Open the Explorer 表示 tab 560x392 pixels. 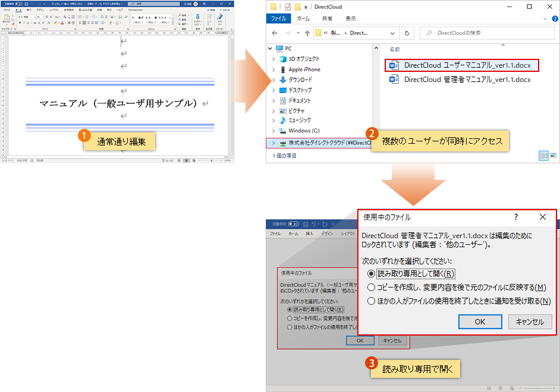click(x=350, y=18)
